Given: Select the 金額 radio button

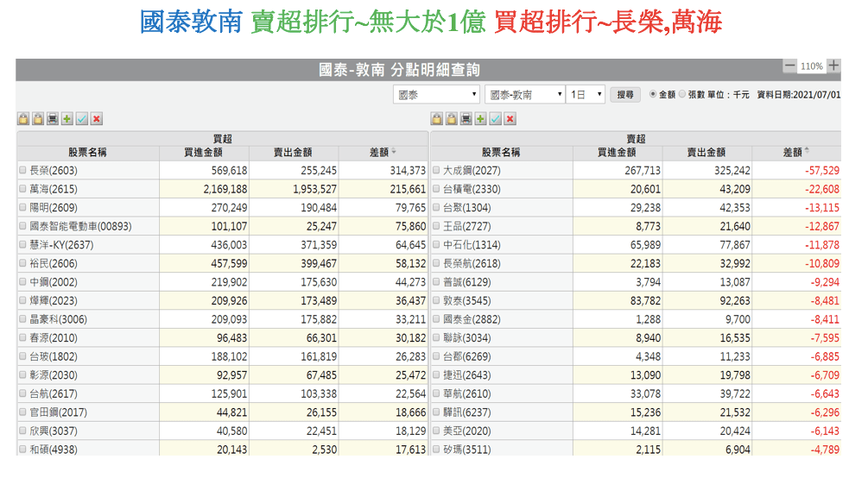Looking at the screenshot, I should (653, 95).
